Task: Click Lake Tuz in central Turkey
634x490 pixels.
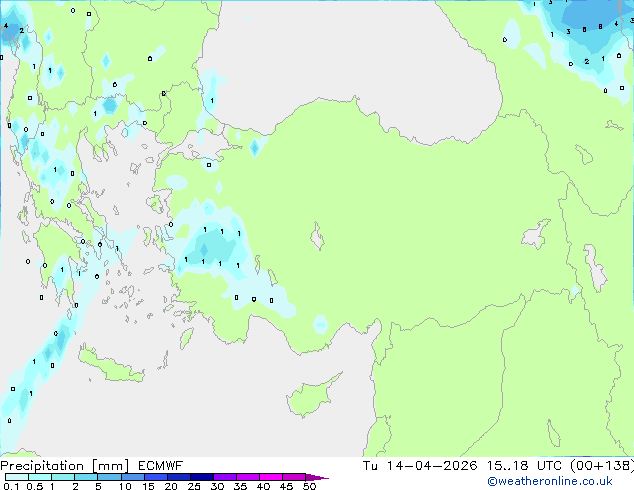Action: (320, 240)
